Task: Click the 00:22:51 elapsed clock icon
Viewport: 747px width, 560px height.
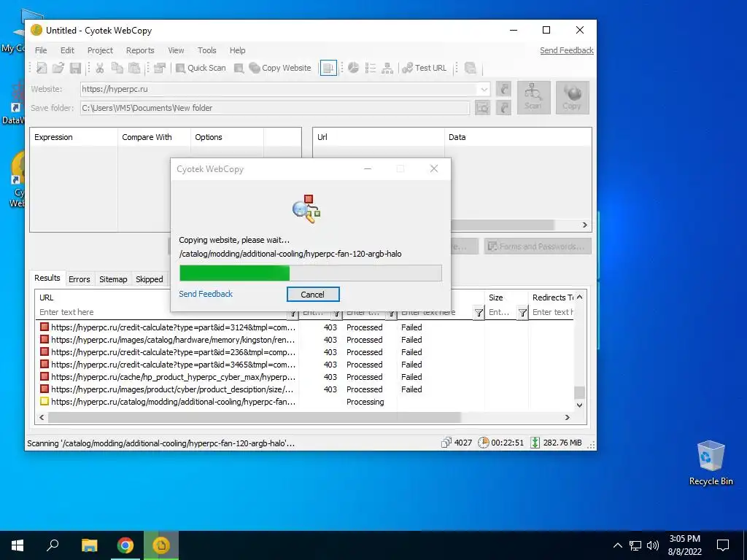Action: pos(483,443)
